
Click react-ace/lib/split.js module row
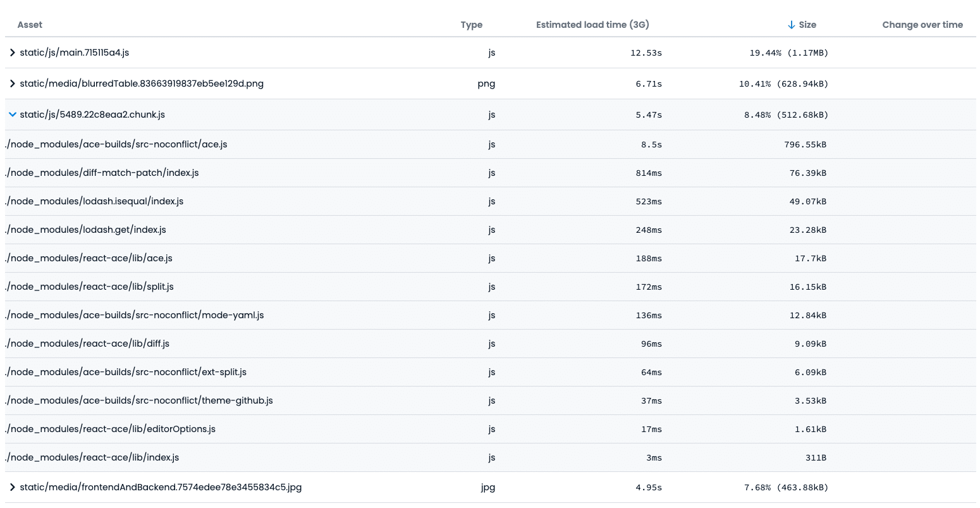pyautogui.click(x=491, y=287)
